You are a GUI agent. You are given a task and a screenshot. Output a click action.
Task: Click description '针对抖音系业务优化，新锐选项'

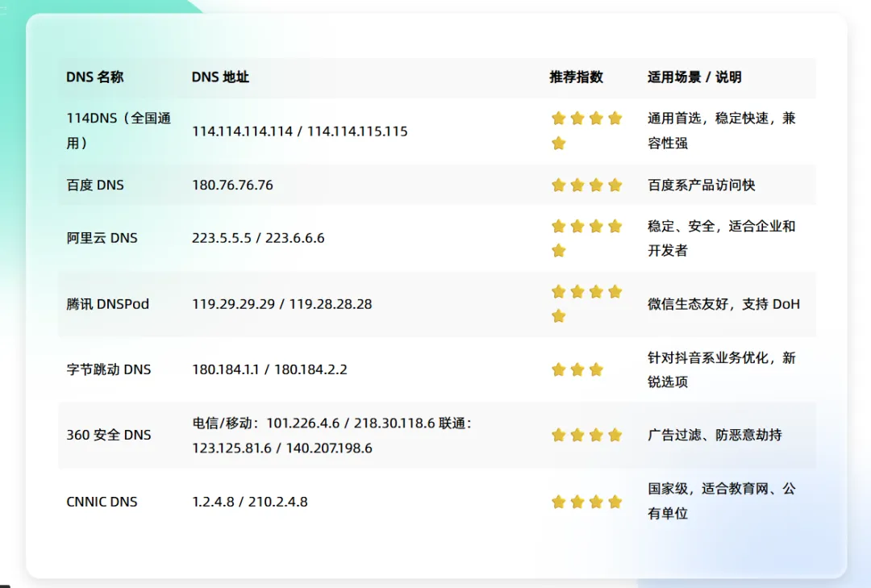click(722, 369)
